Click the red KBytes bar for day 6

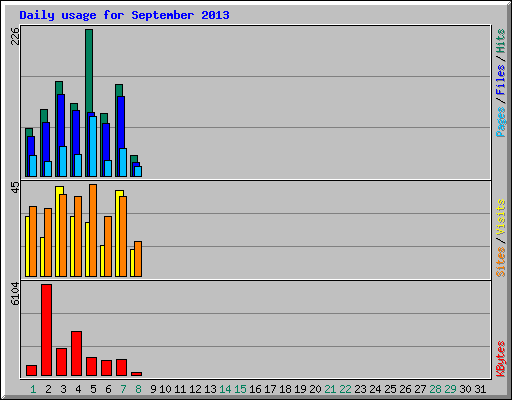coord(106,368)
